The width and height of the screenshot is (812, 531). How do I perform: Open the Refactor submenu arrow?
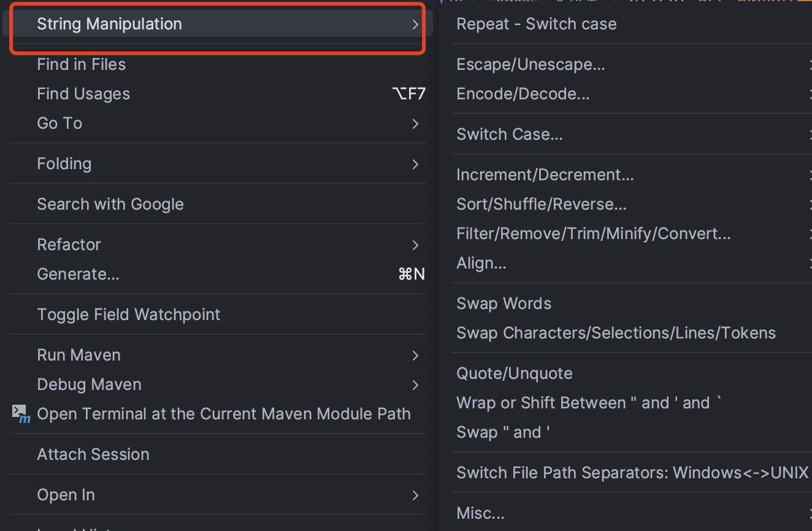[415, 245]
